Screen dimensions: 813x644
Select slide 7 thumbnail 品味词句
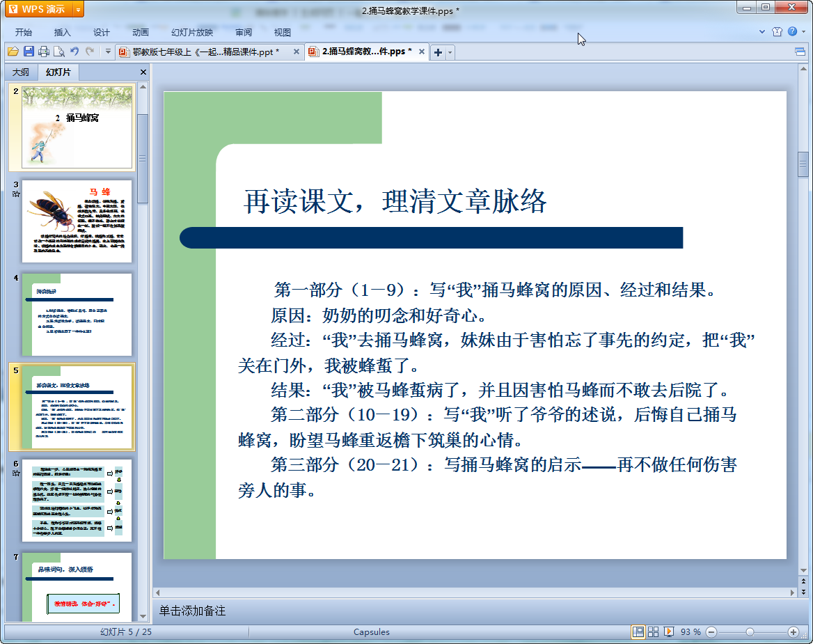click(x=77, y=586)
